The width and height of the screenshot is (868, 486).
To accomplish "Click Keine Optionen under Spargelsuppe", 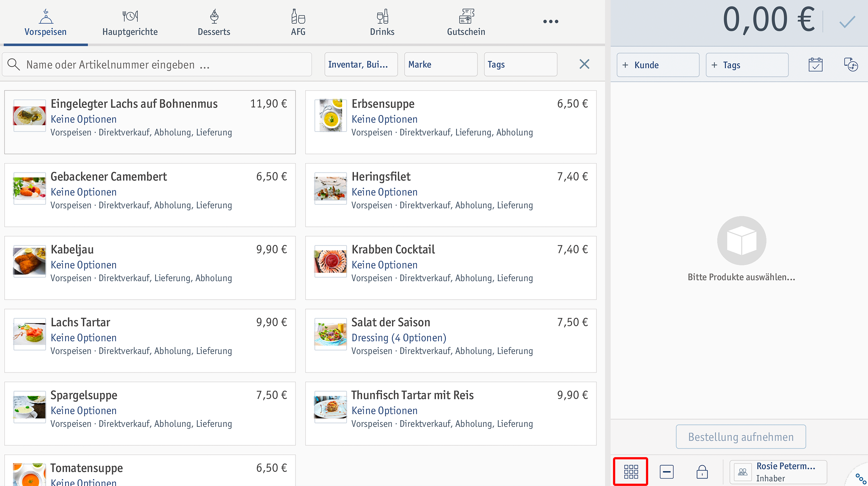I will 84,411.
